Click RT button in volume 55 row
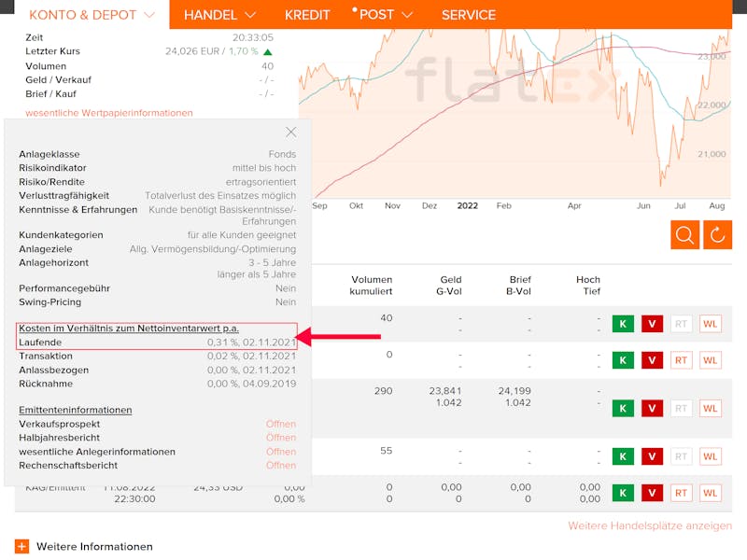 [681, 456]
